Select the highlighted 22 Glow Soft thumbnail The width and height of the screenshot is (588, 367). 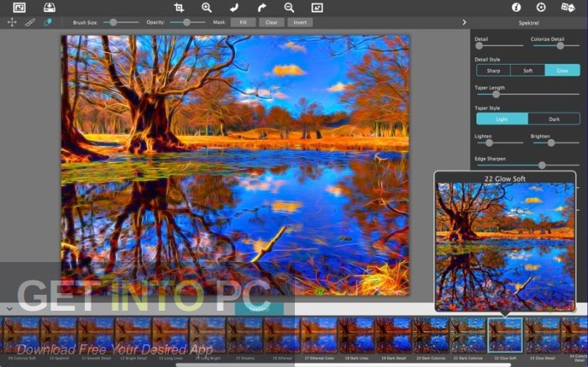[x=505, y=335]
